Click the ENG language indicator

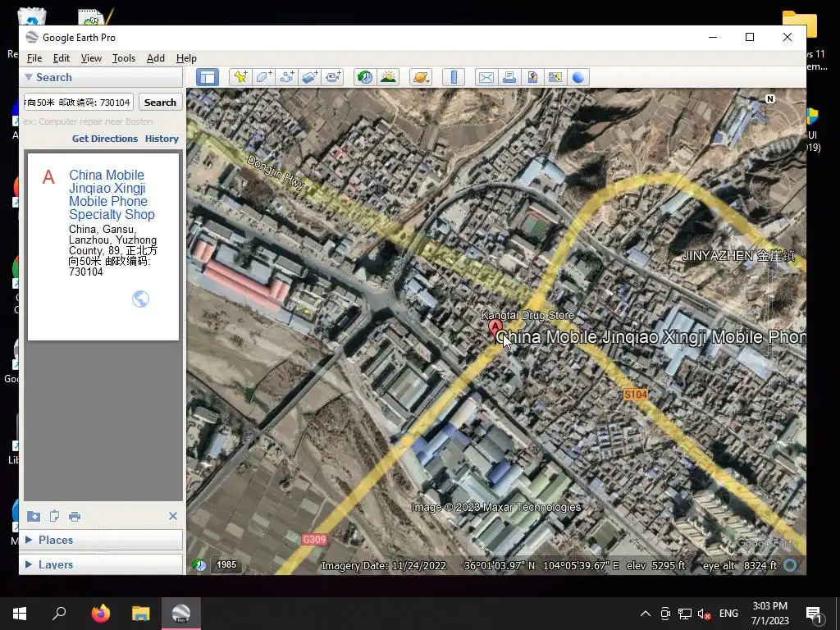[x=728, y=614]
